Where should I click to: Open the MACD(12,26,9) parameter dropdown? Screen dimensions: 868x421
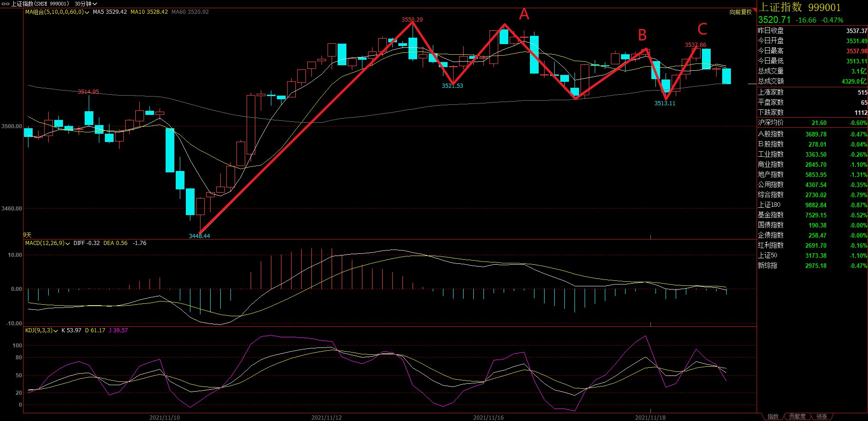68,244
